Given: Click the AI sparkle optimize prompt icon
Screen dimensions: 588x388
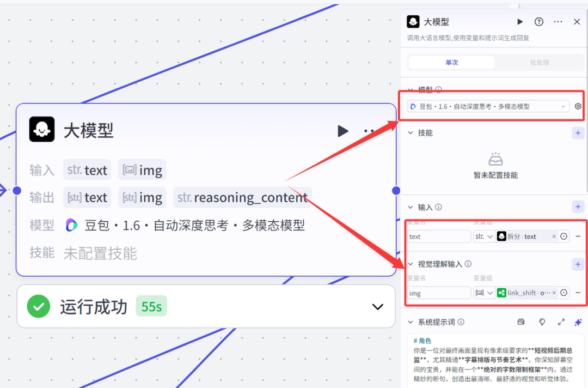Looking at the screenshot, I should coord(578,322).
